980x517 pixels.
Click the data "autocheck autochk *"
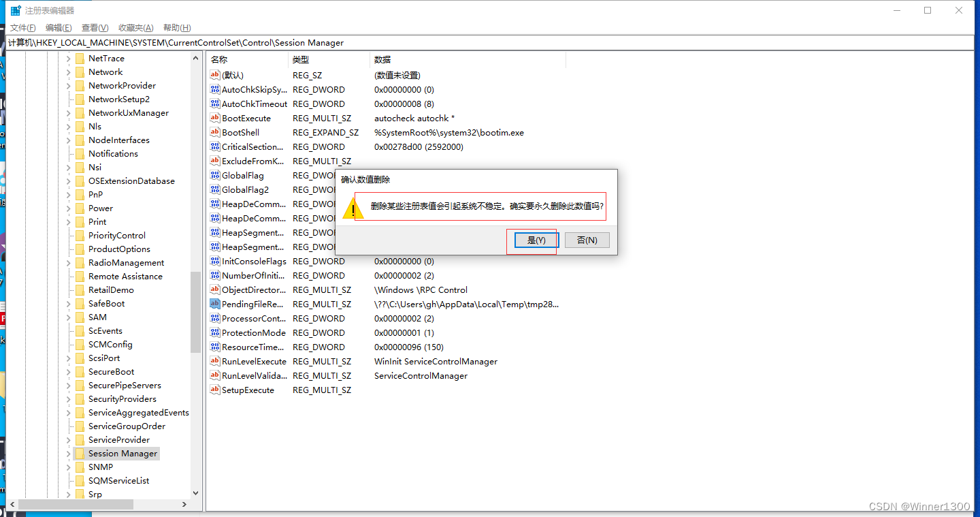click(x=414, y=118)
